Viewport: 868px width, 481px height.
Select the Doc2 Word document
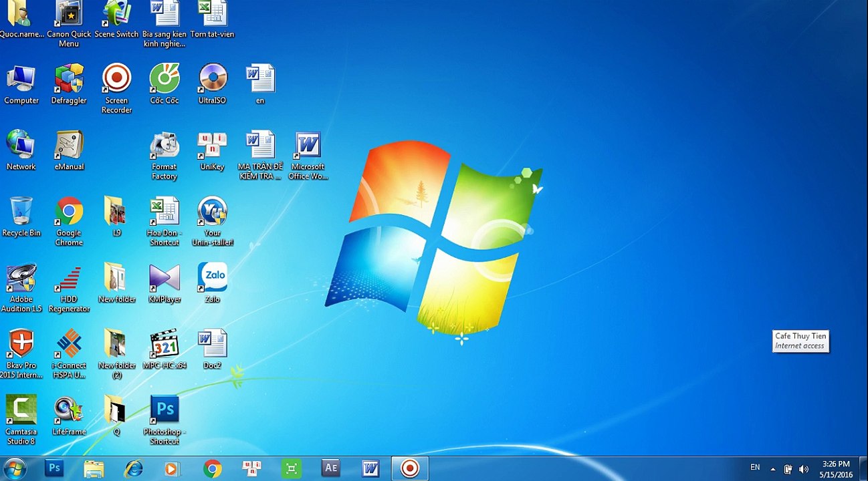click(213, 349)
